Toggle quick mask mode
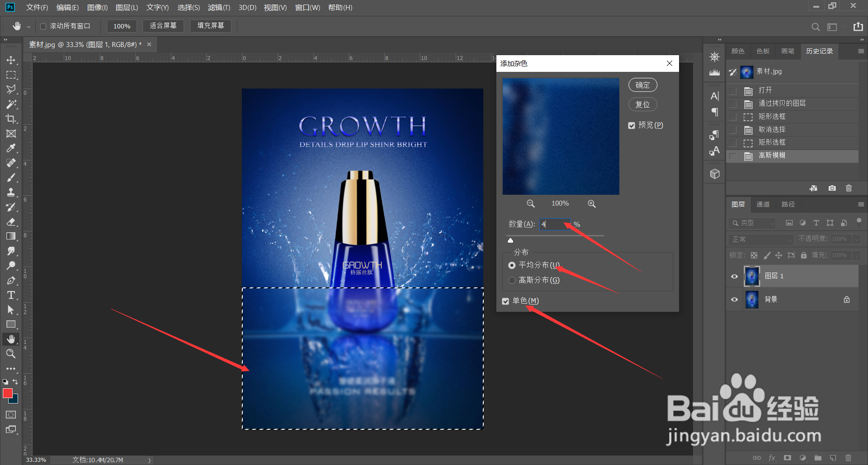Image resolution: width=868 pixels, height=465 pixels. click(11, 415)
